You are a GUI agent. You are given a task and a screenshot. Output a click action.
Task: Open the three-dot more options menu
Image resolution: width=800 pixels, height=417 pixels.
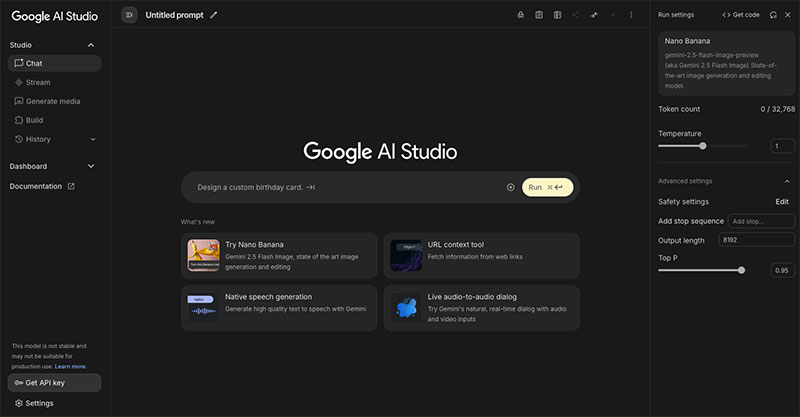pyautogui.click(x=631, y=15)
